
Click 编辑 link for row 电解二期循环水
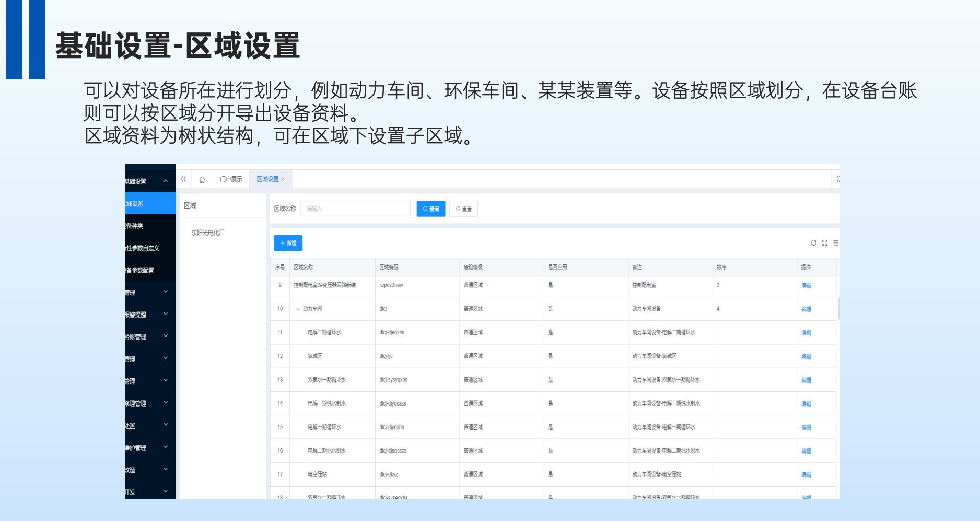806,333
